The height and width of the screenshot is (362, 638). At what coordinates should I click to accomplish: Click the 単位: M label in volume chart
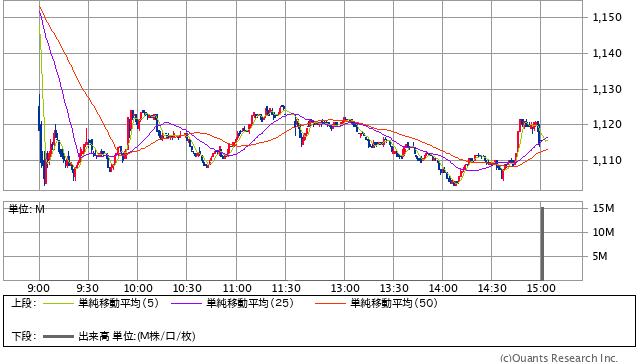(26, 209)
